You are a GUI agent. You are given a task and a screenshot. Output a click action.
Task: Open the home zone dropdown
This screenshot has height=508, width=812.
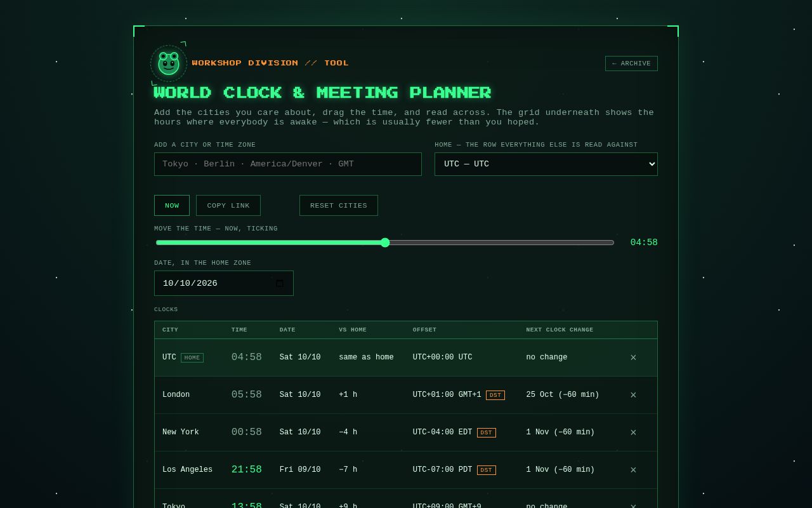click(546, 164)
